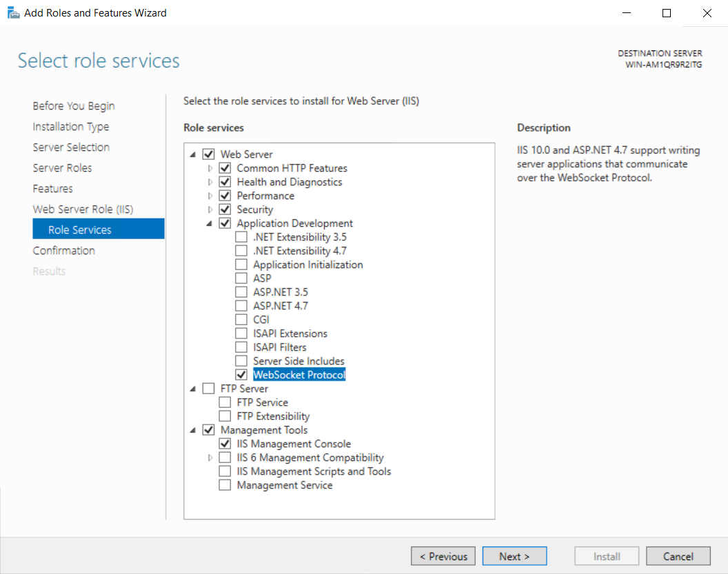The width and height of the screenshot is (728, 574).
Task: Enable .NET Extensibility 4.7 checkbox
Action: tap(241, 251)
